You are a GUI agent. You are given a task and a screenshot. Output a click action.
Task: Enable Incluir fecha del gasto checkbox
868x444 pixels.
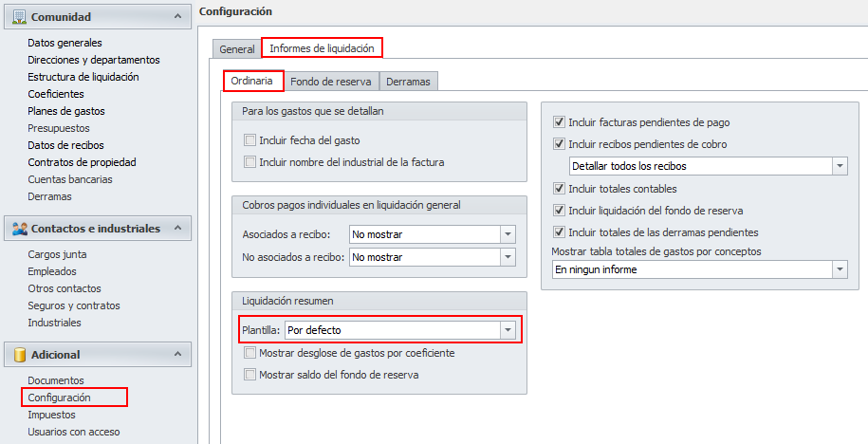250,140
